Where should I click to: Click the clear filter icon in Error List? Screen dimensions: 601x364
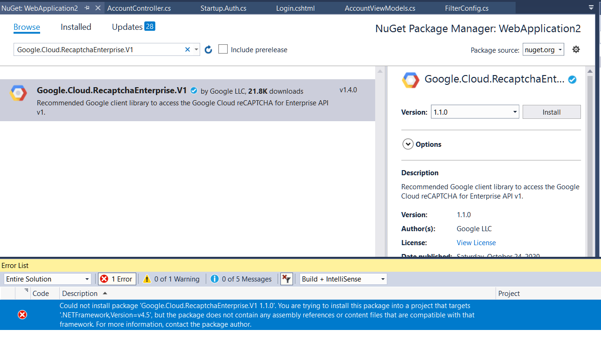click(287, 279)
